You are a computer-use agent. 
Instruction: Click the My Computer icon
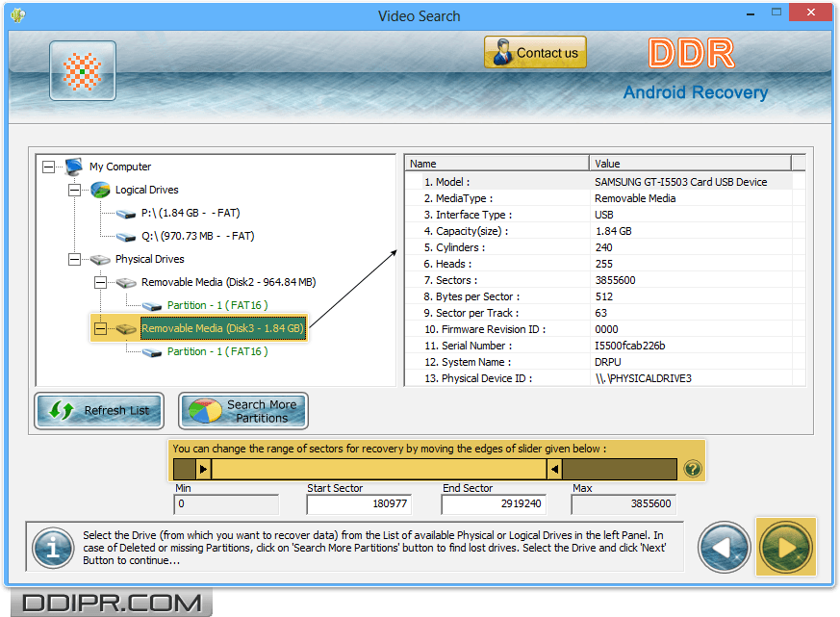click(x=74, y=167)
